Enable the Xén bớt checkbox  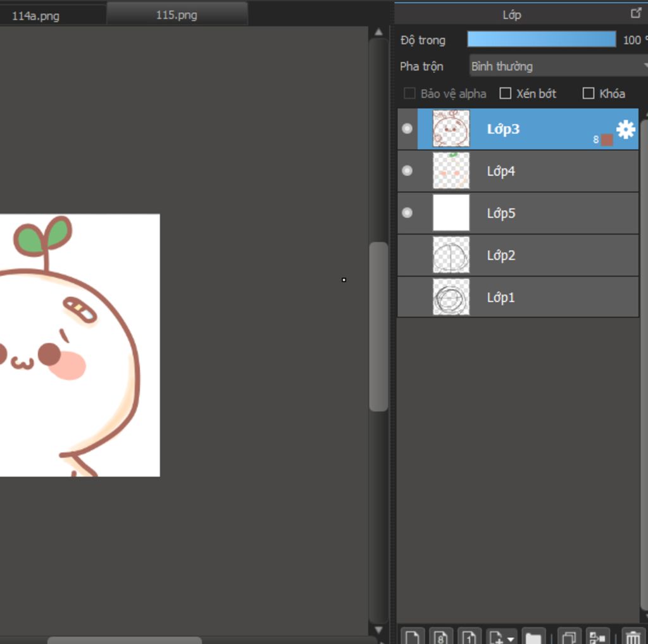click(505, 93)
